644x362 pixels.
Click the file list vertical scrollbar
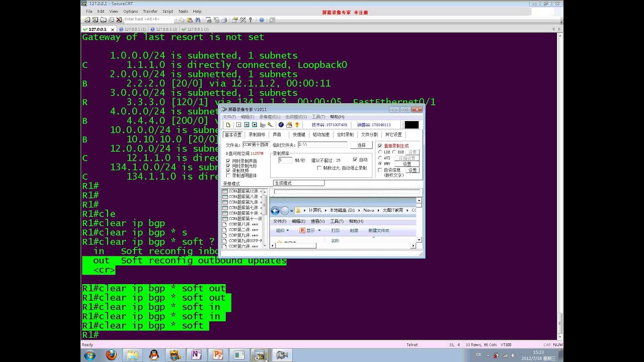265,218
